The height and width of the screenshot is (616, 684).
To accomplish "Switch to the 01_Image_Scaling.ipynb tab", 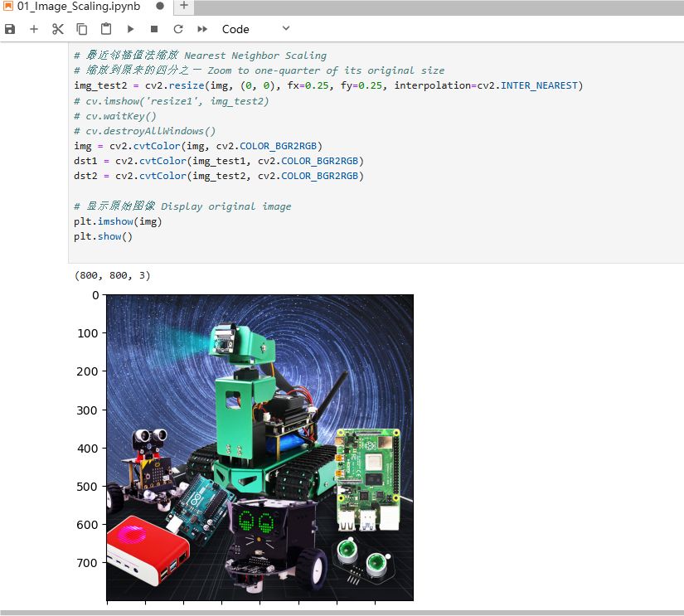I will [79, 7].
